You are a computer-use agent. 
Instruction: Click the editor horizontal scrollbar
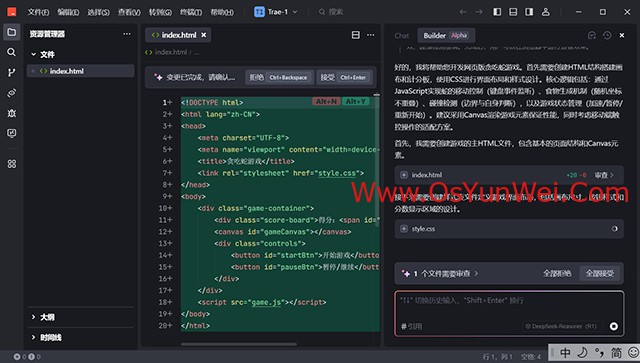pos(239,344)
